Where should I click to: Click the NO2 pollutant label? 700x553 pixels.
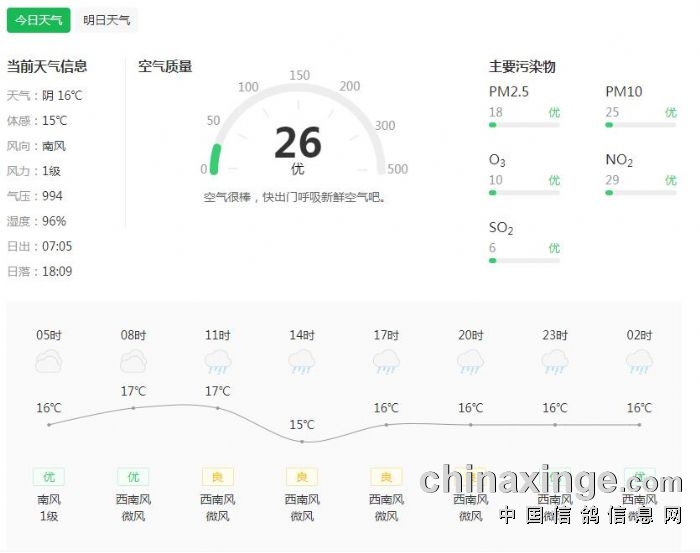tap(619, 160)
